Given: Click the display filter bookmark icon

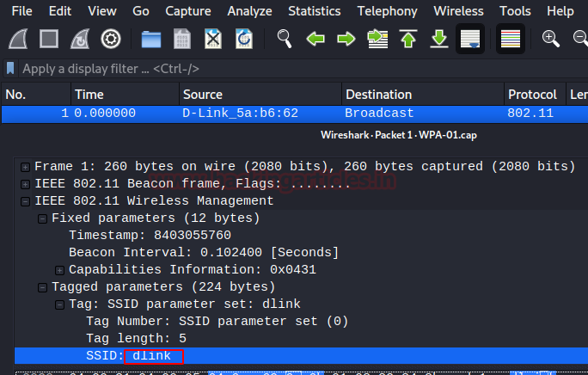Looking at the screenshot, I should coord(10,69).
